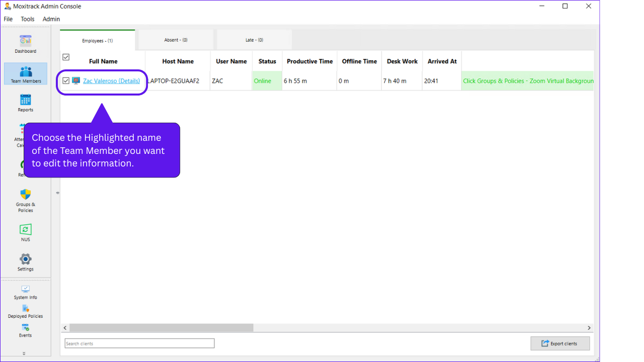Open the Admin menu
This screenshot has height=362, width=644.
tap(51, 19)
